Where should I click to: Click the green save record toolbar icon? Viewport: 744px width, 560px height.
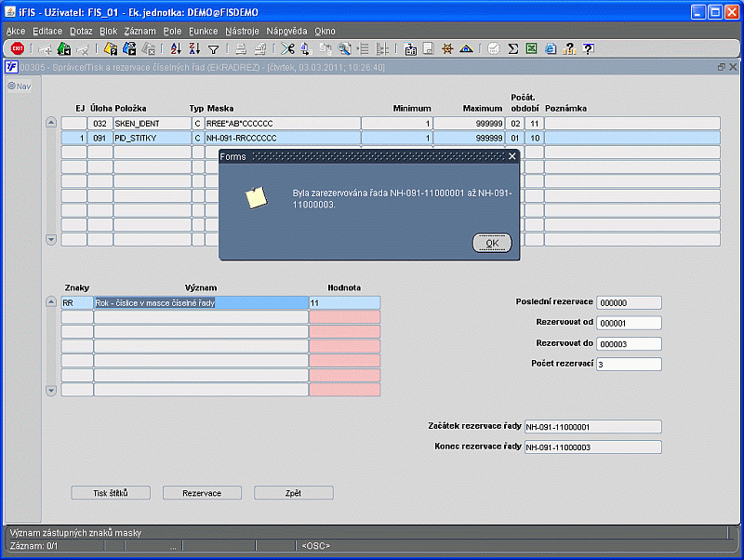pyautogui.click(x=63, y=48)
